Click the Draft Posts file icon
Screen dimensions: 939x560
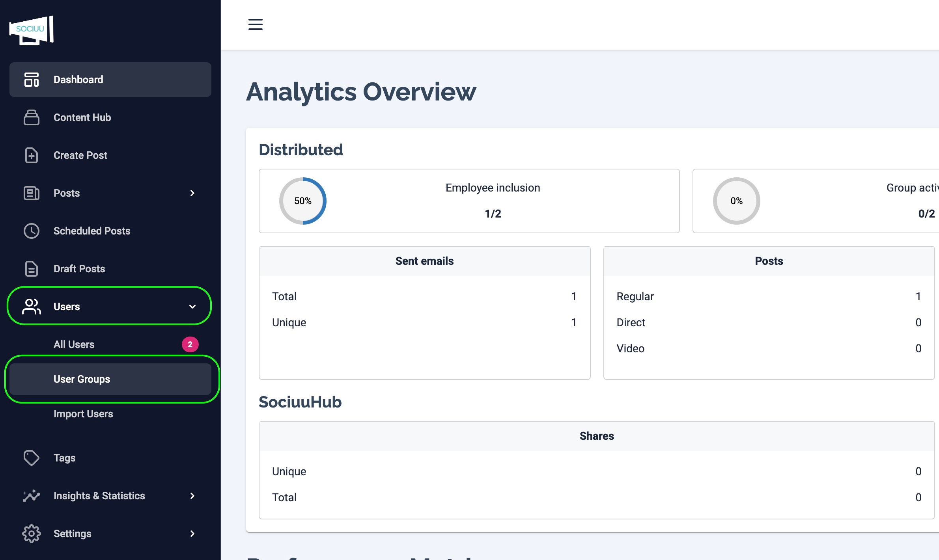[32, 269]
